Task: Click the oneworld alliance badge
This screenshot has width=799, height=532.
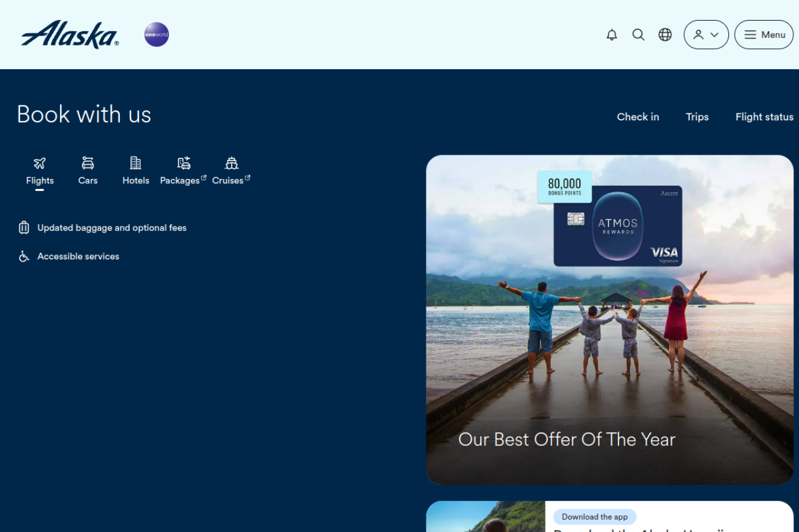Action: pyautogui.click(x=157, y=35)
